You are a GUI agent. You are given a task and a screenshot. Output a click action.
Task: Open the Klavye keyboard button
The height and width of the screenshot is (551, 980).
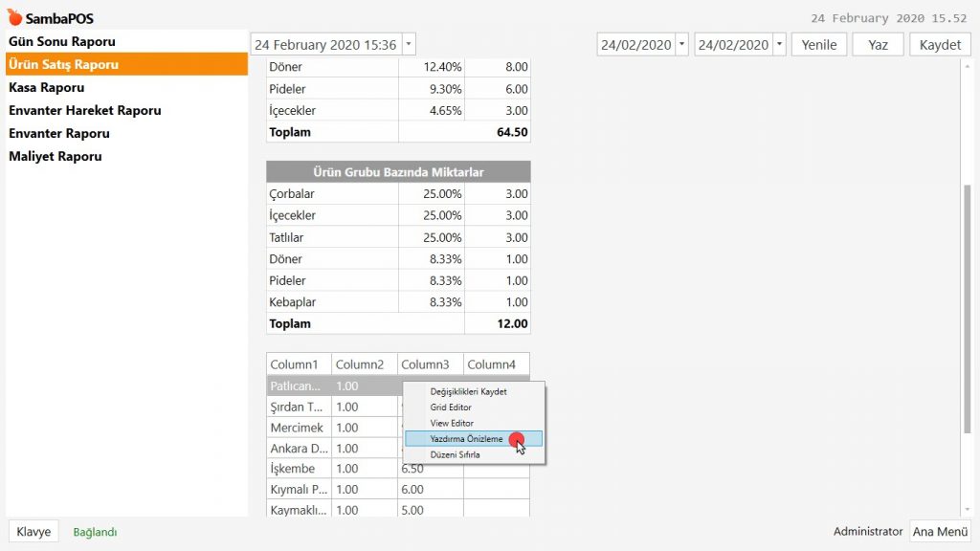tap(33, 532)
